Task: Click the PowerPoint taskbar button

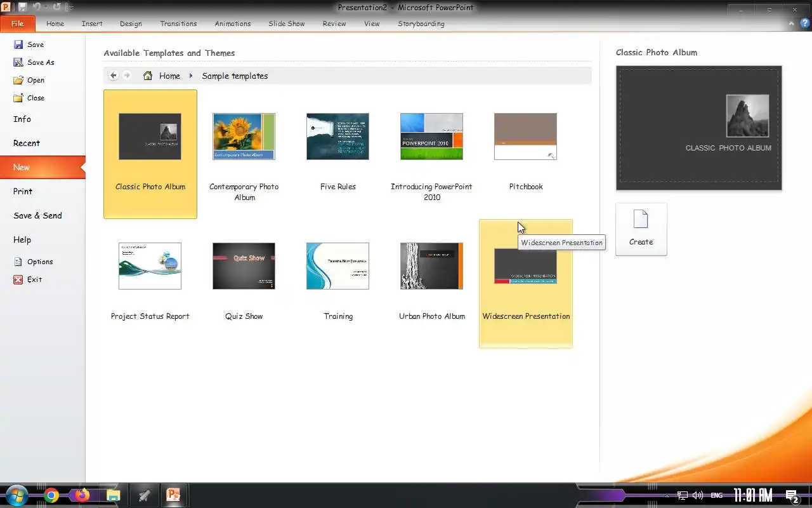Action: (x=173, y=495)
